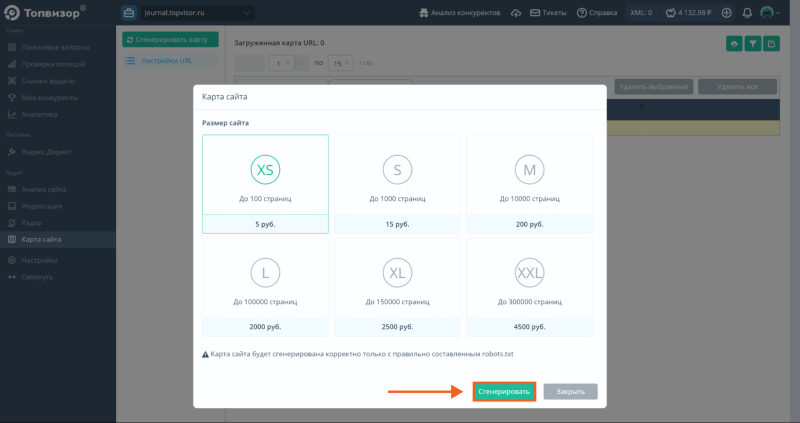Open Настройки URL in the side panel

pyautogui.click(x=166, y=61)
